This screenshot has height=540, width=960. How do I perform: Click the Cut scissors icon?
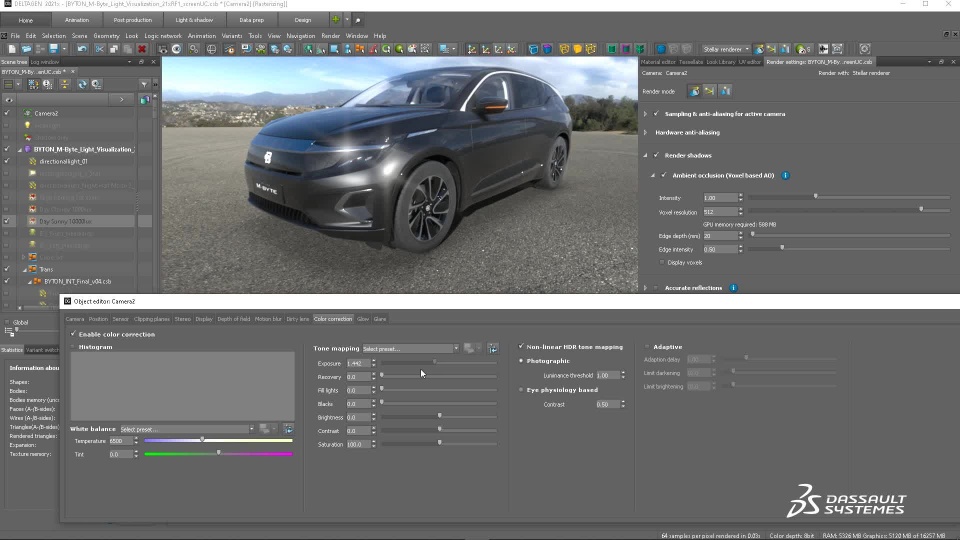98,49
